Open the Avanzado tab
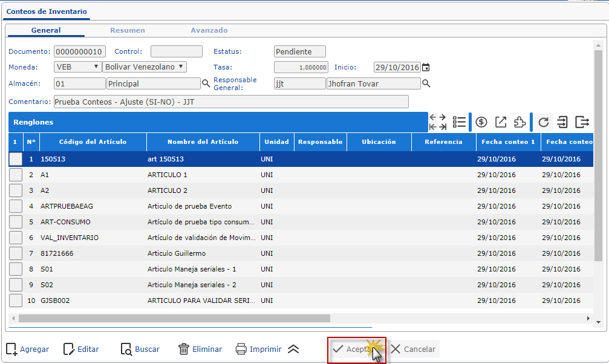609x364 pixels. point(209,30)
